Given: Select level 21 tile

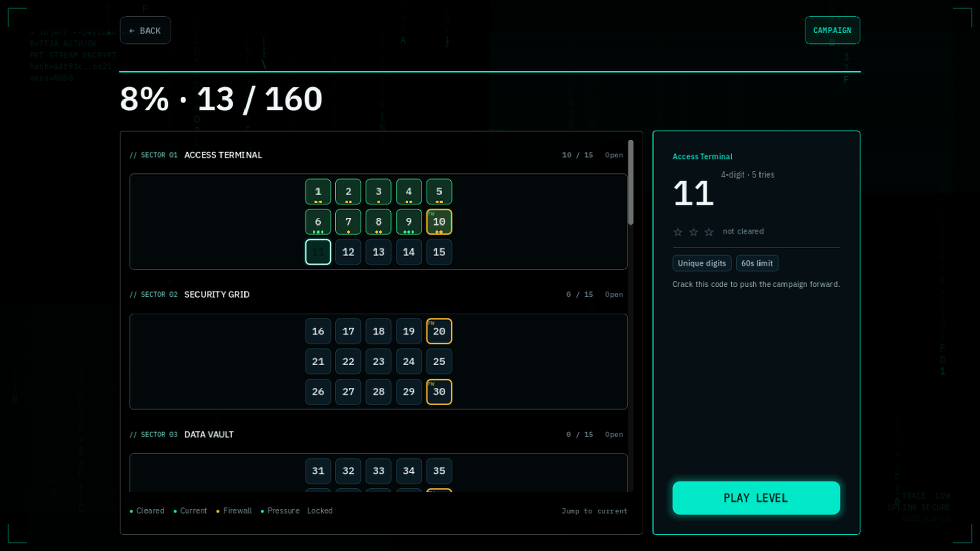Looking at the screenshot, I should (318, 362).
